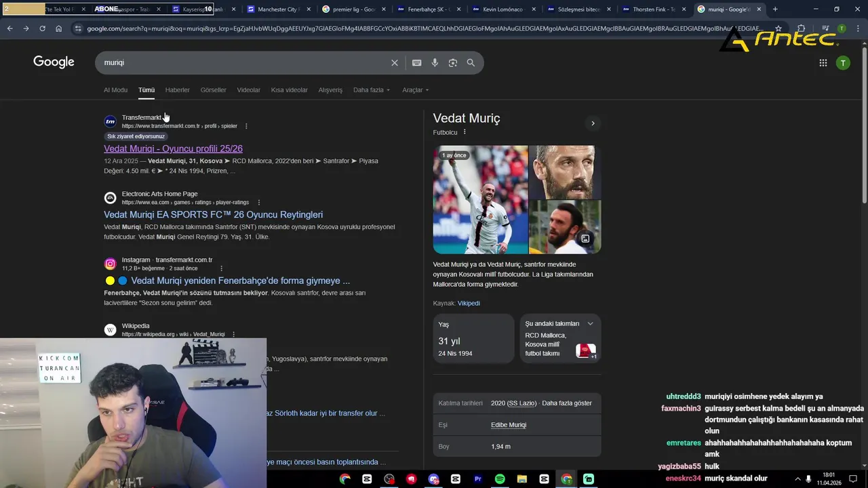This screenshot has height=488, width=868.
Task: Expand the Daha fazla filter dropdown
Action: point(372,90)
